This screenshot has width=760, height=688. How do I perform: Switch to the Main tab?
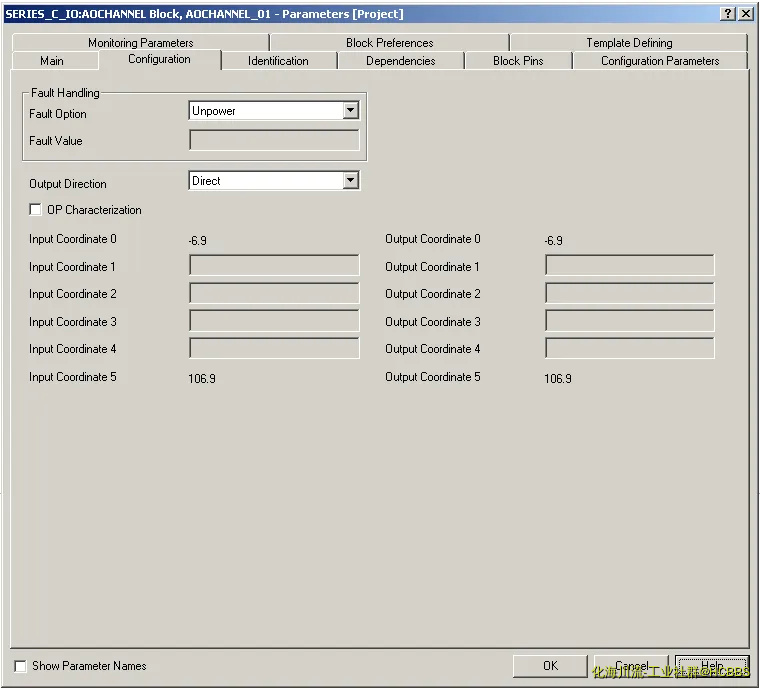52,61
